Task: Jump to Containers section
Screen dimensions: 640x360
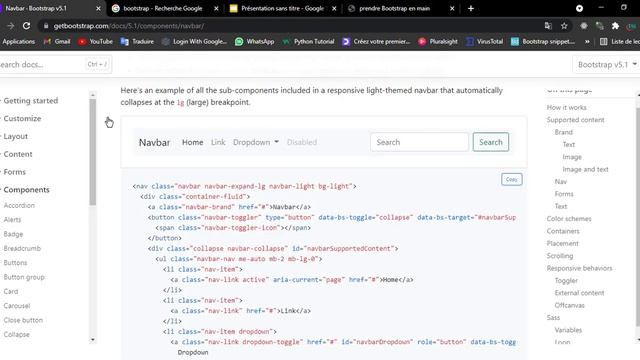Action: tap(563, 231)
